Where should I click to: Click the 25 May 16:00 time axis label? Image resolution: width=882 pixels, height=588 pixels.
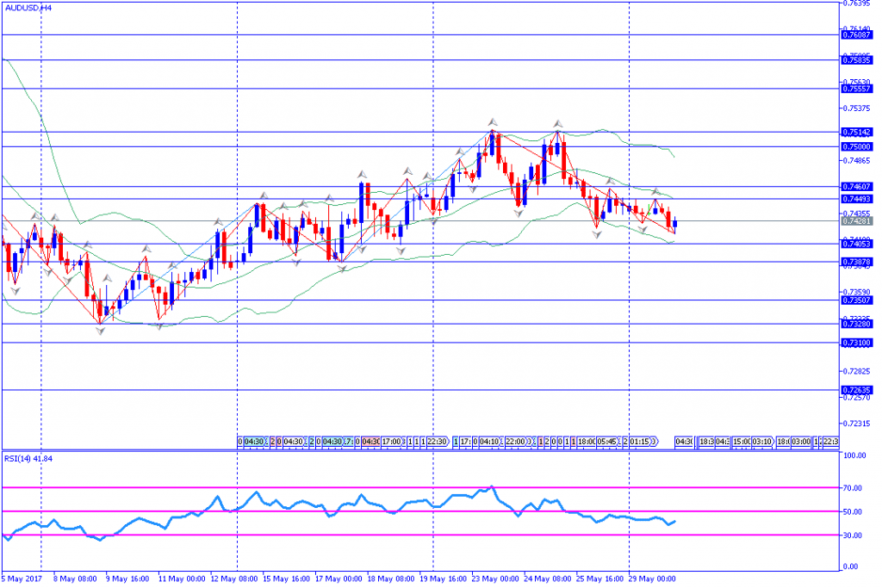click(600, 579)
